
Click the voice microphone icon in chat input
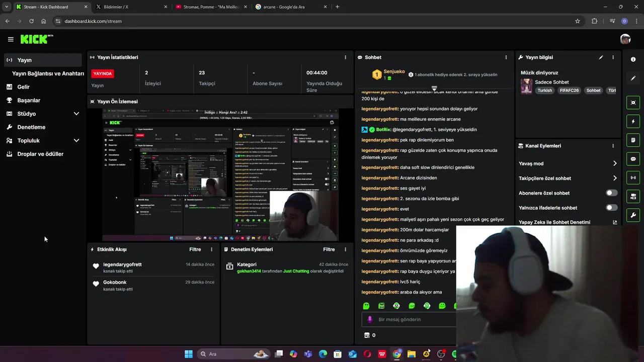[x=370, y=319]
